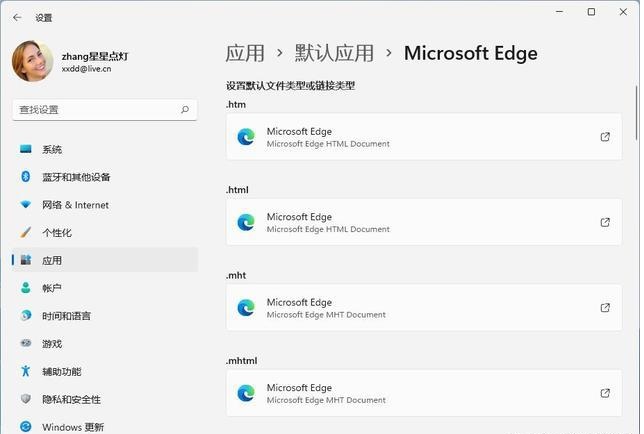Click the zhang星星点灯 user name
The image size is (644, 434).
[x=95, y=56]
